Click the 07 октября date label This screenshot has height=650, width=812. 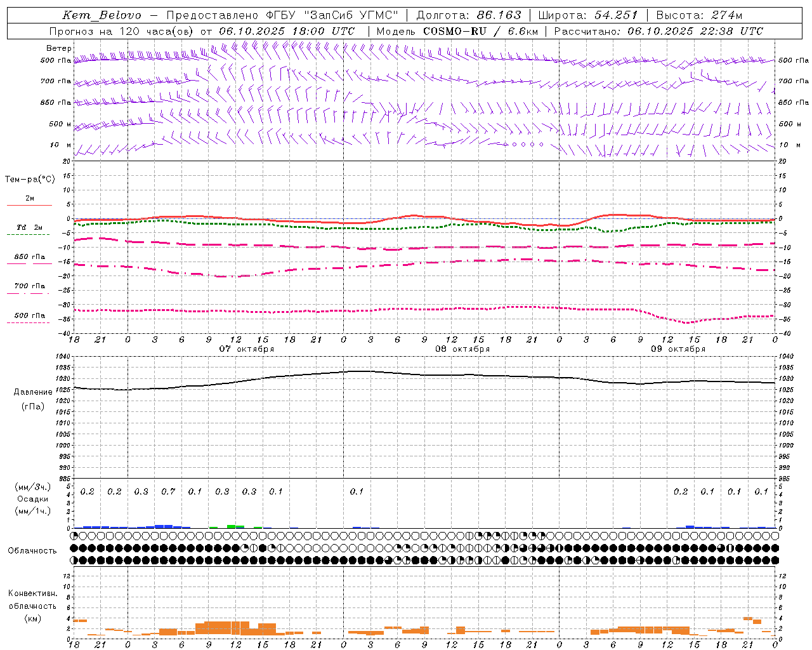click(x=246, y=349)
